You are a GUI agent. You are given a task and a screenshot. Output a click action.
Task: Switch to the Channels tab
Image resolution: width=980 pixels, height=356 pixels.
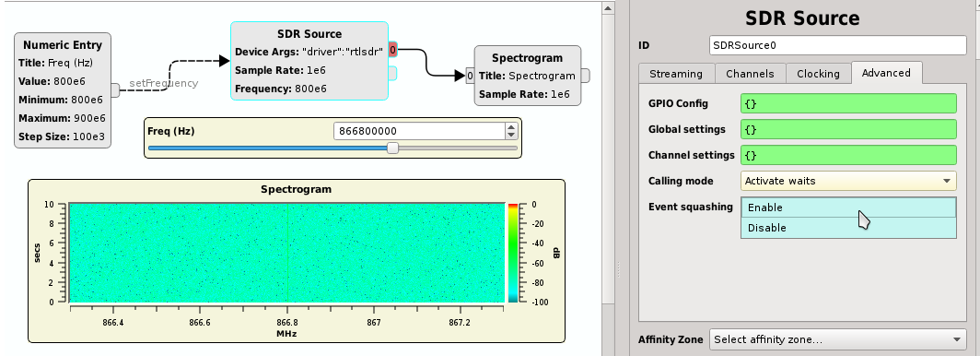coord(750,74)
